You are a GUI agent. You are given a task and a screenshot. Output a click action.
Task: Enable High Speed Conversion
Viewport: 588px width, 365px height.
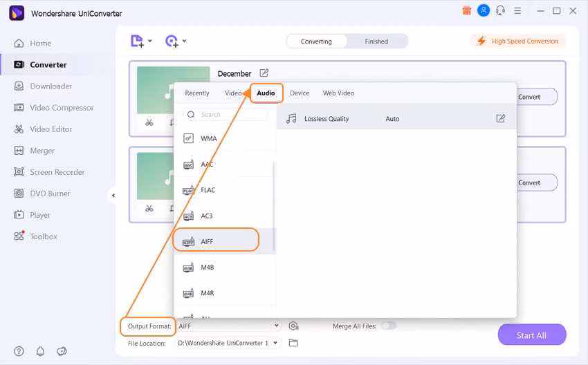517,41
